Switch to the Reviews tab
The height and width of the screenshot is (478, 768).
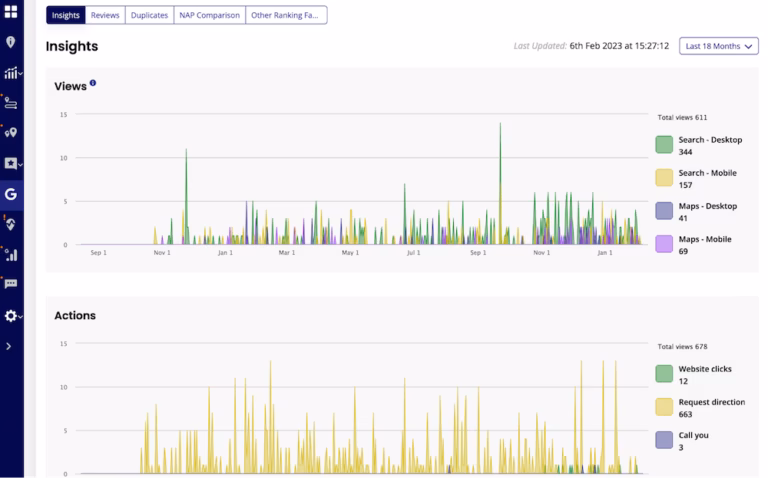104,16
